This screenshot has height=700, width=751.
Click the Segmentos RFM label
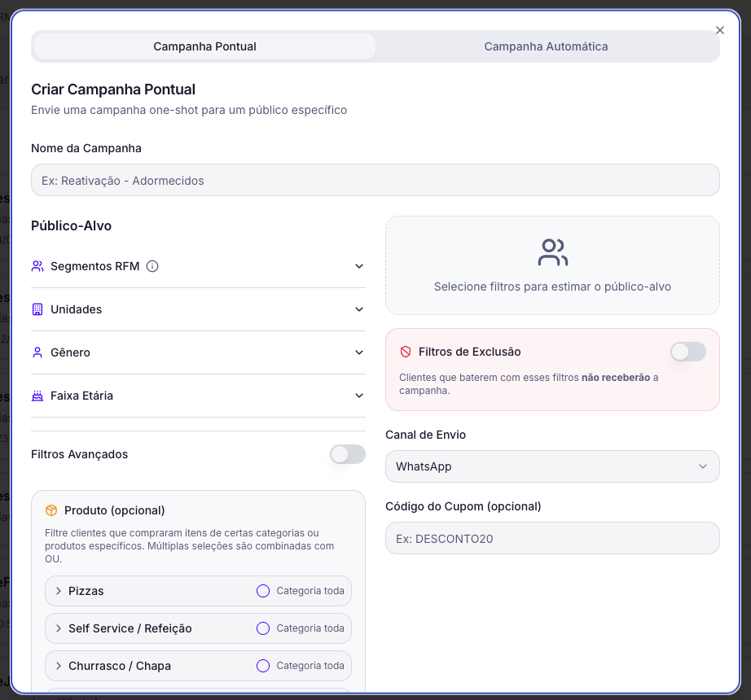point(94,266)
